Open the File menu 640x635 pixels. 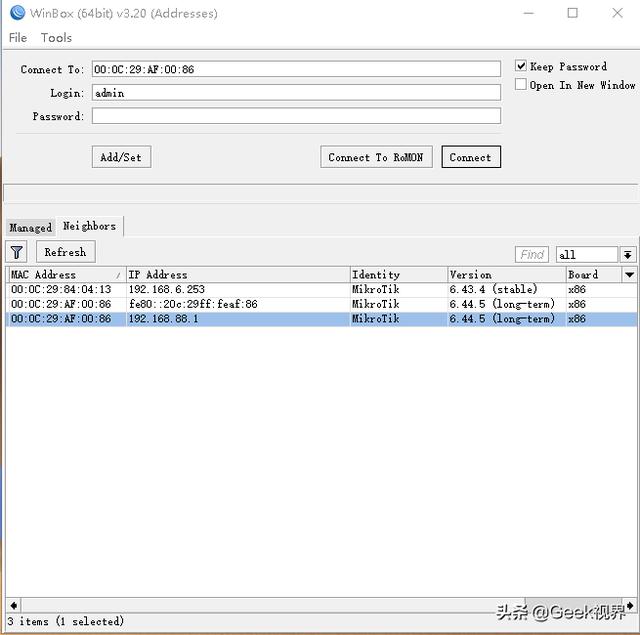[18, 38]
